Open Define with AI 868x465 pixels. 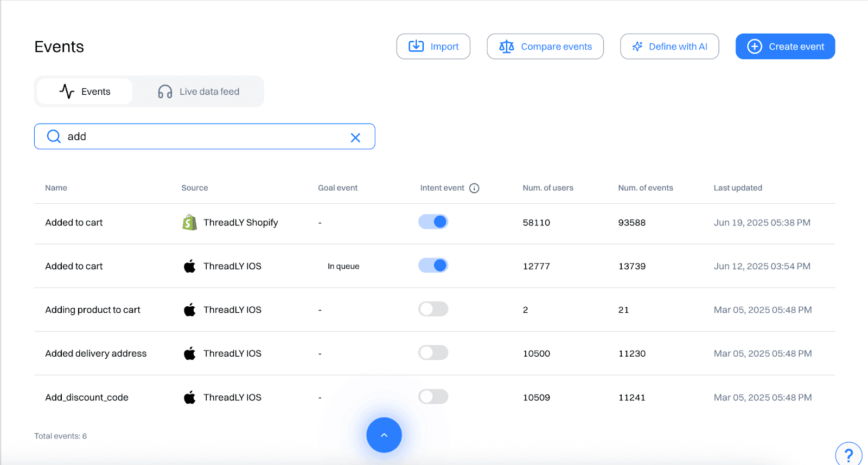[669, 47]
